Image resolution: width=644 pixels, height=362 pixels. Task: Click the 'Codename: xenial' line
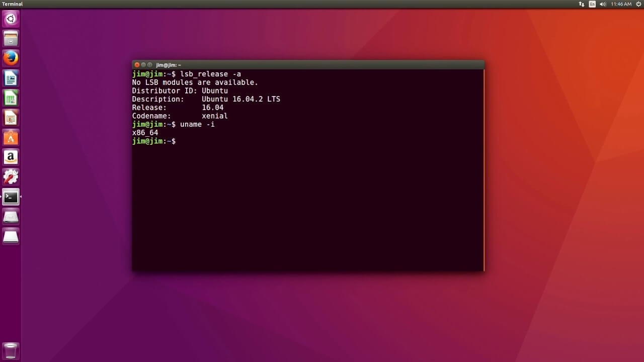[x=180, y=116]
